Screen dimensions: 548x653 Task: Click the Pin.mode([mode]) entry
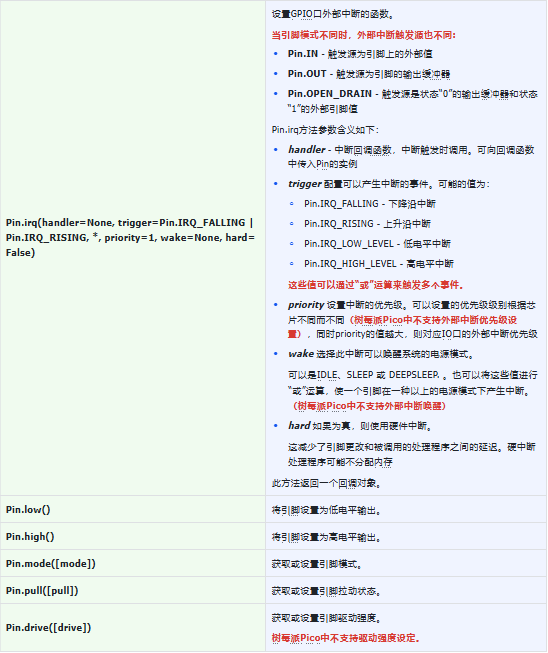pyautogui.click(x=50, y=564)
